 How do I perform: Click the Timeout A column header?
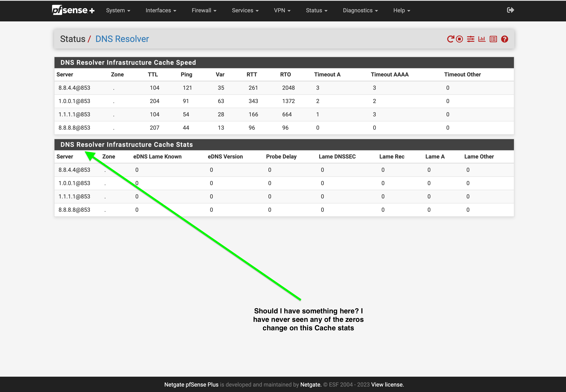coord(327,74)
